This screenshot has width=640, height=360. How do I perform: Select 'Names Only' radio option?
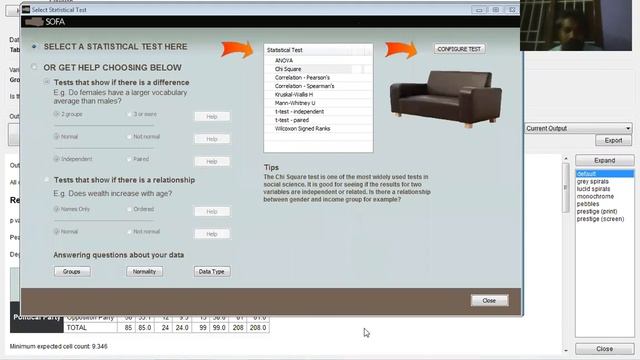[x=57, y=209]
